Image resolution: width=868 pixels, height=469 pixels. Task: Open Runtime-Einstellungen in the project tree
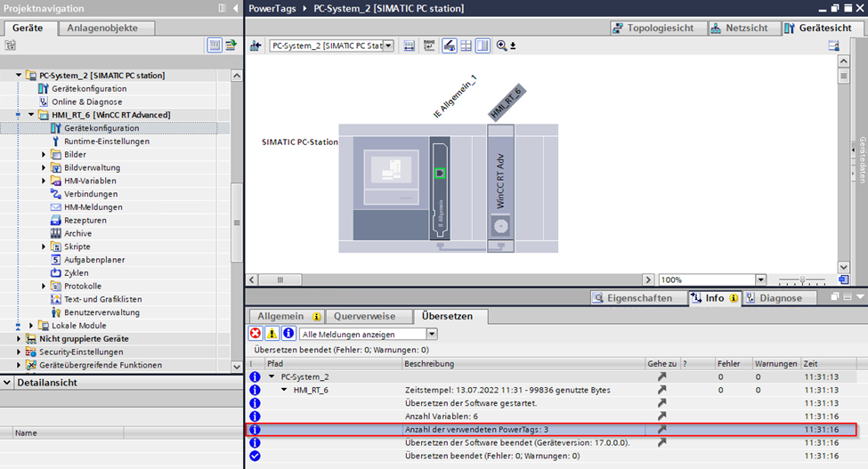coord(106,142)
